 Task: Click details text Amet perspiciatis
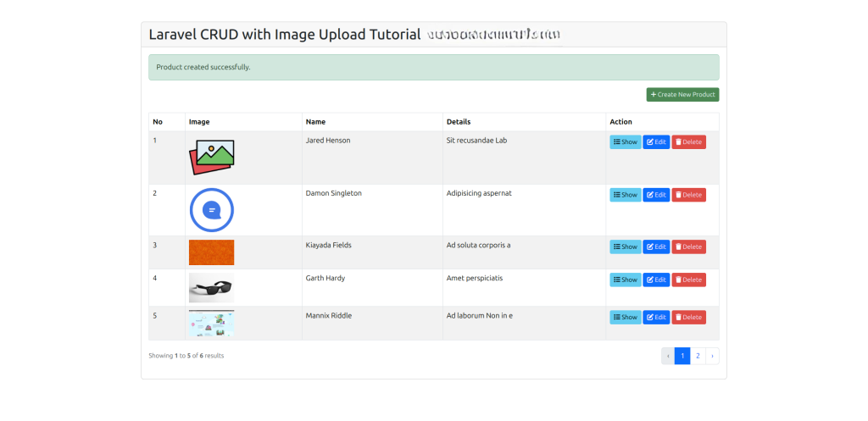pyautogui.click(x=475, y=279)
